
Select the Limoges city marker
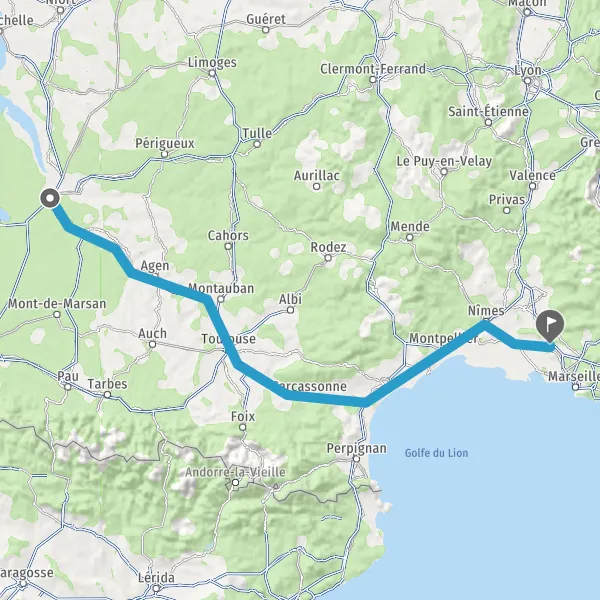point(213,73)
